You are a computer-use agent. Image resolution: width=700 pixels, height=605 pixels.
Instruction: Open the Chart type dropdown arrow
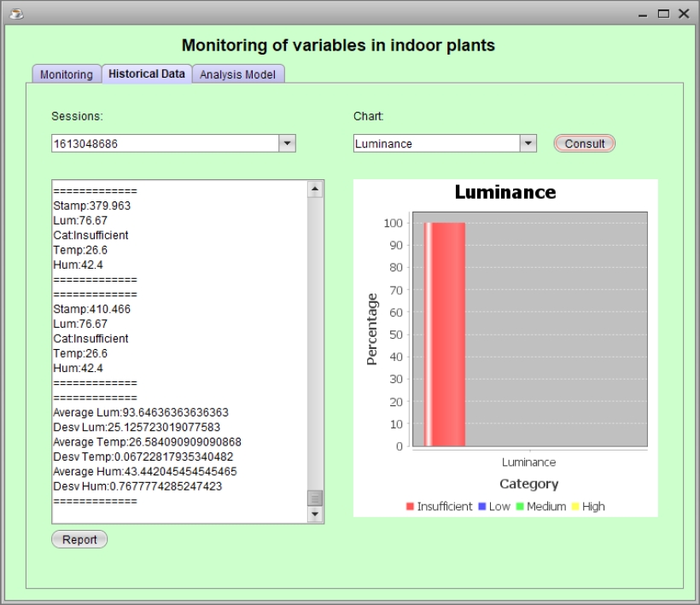[528, 143]
